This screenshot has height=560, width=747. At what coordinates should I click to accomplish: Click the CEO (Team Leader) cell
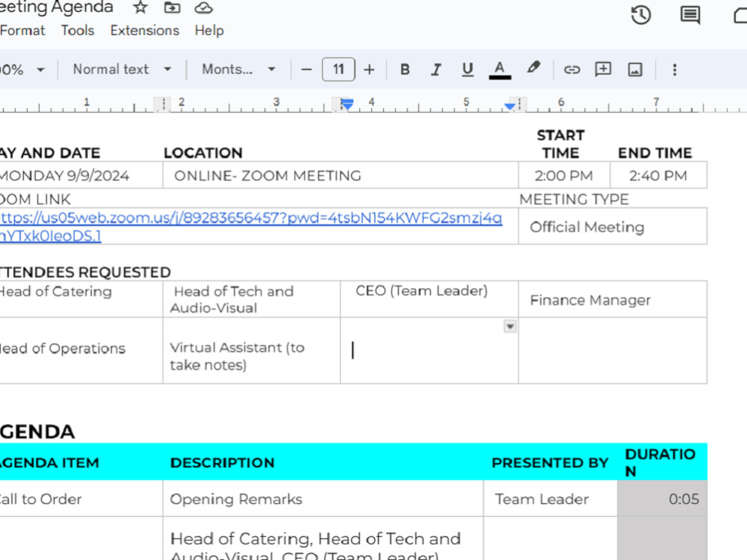(430, 299)
